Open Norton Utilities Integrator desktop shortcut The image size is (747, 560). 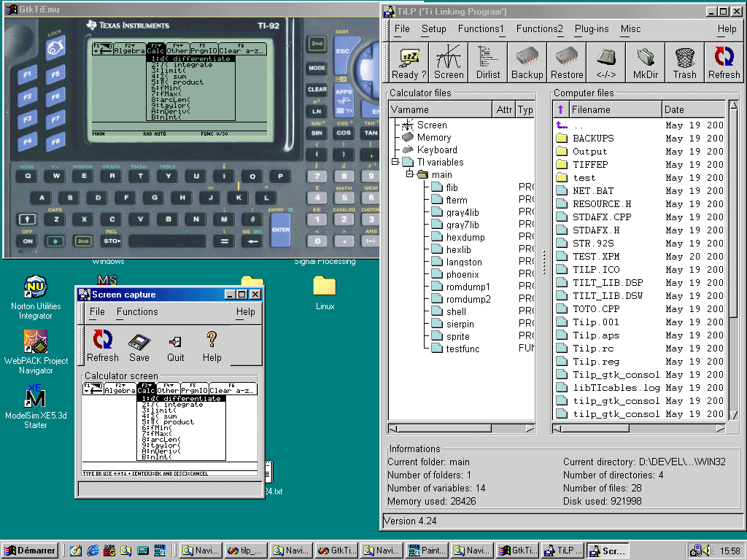coord(36,298)
